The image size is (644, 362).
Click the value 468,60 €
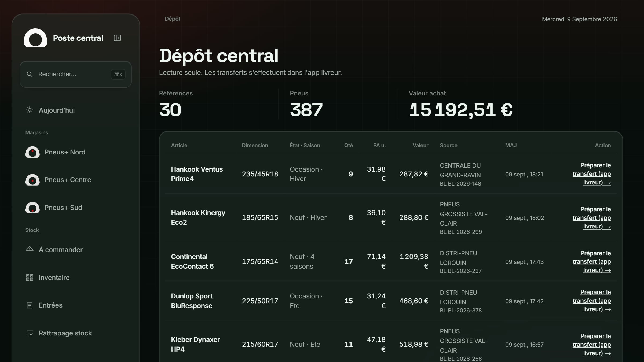pyautogui.click(x=414, y=301)
